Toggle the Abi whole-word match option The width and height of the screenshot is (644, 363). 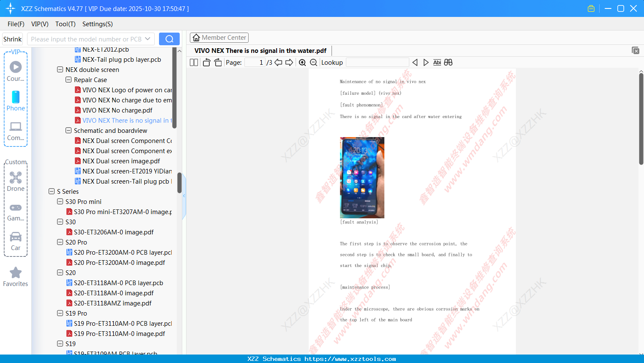tap(437, 63)
